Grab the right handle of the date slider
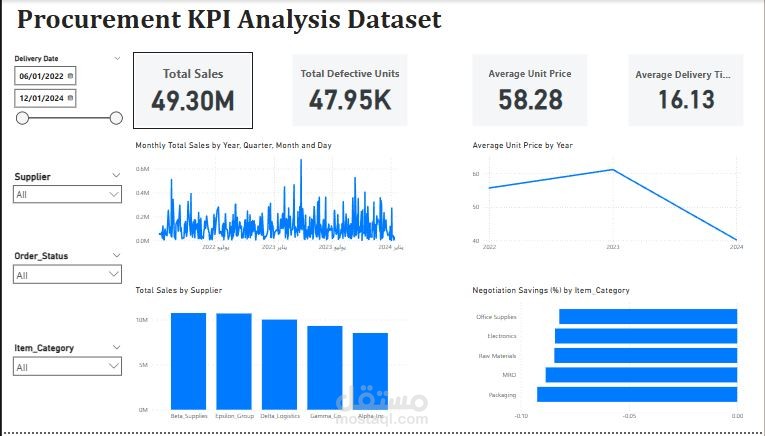The width and height of the screenshot is (765, 436). [x=116, y=118]
